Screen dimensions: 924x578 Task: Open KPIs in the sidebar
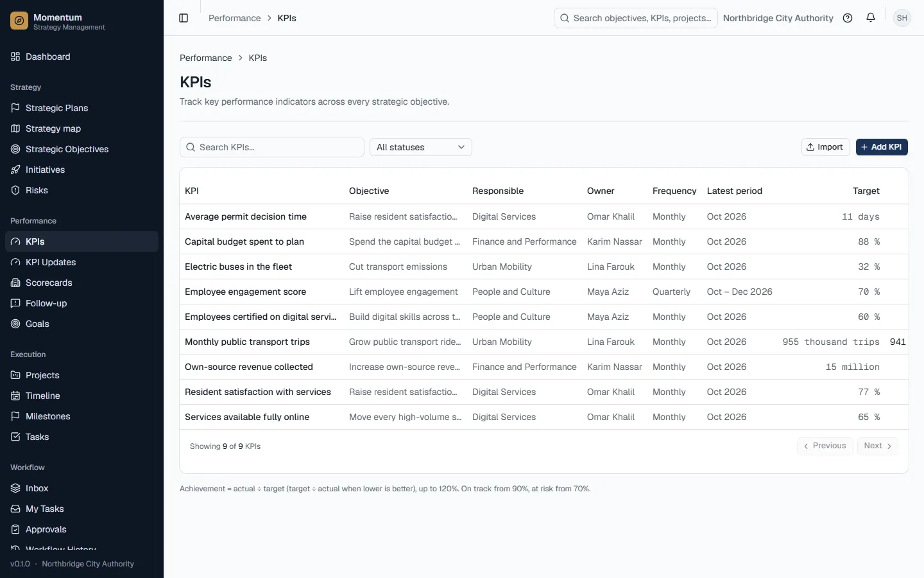pyautogui.click(x=81, y=241)
